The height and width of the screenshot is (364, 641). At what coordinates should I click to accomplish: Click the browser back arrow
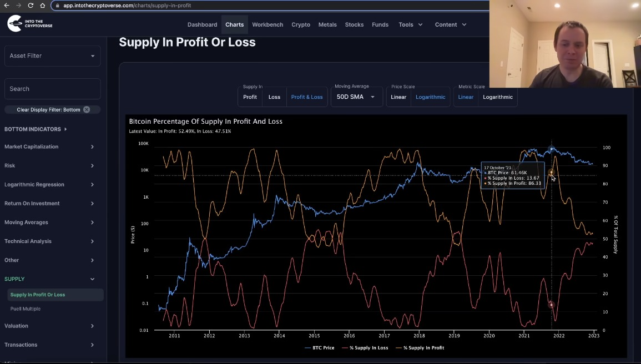[7, 6]
